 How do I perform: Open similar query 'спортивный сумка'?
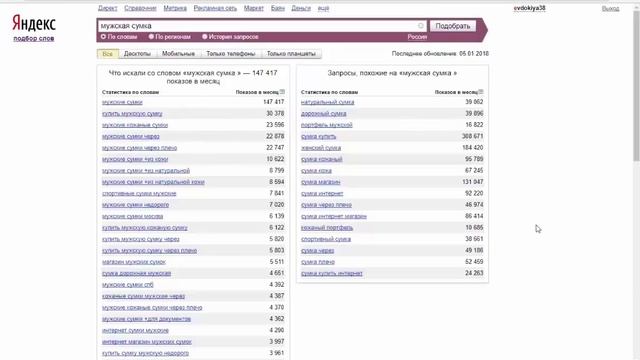(x=326, y=239)
